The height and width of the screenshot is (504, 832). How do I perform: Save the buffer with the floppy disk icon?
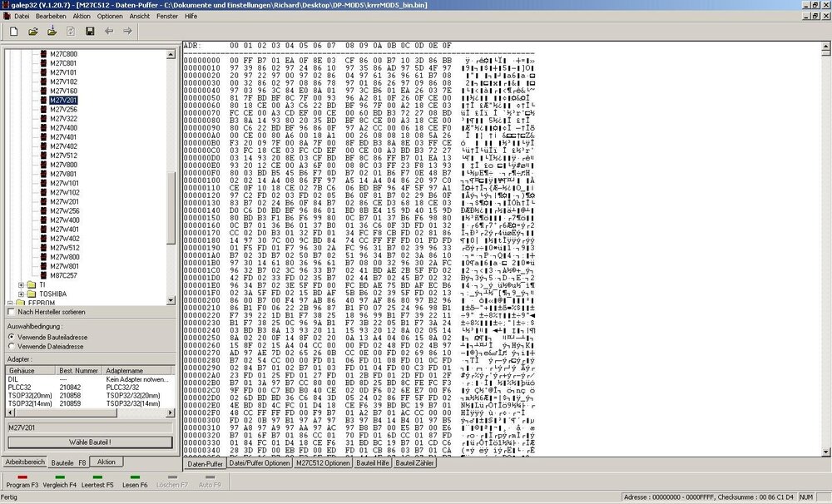click(90, 32)
